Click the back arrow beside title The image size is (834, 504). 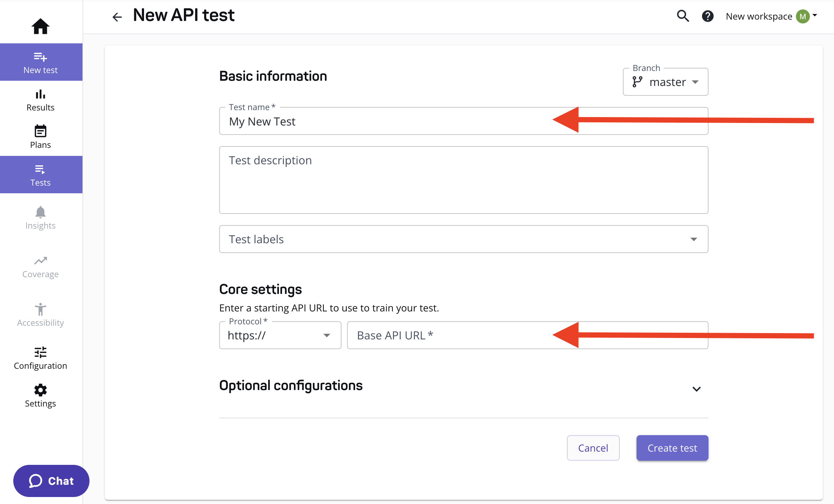tap(117, 17)
